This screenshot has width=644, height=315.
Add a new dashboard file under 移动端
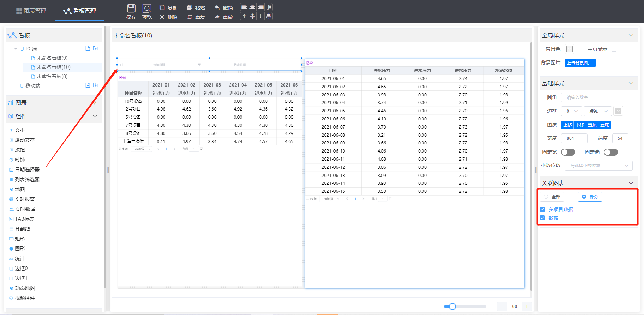(88, 85)
